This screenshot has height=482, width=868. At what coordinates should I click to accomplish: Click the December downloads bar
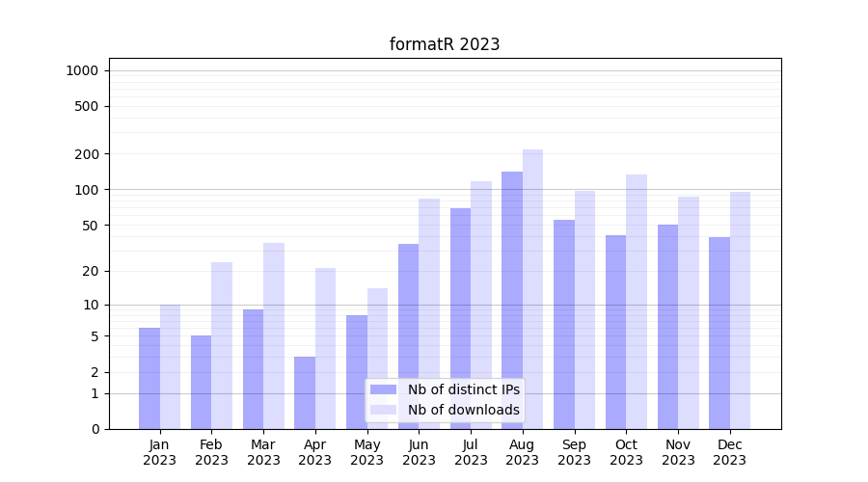(x=740, y=309)
